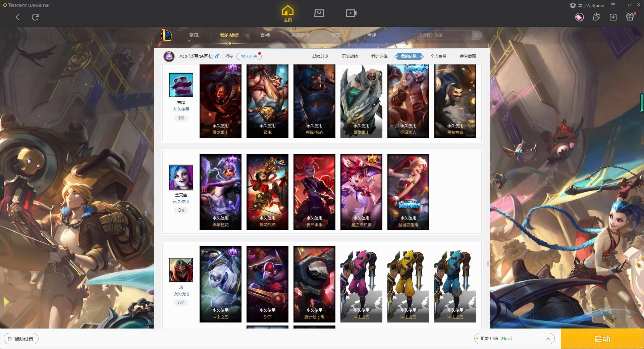Image resolution: width=644 pixels, height=349 pixels.
Task: Click into the 搜索我的英雄 search field
Action: (443, 35)
